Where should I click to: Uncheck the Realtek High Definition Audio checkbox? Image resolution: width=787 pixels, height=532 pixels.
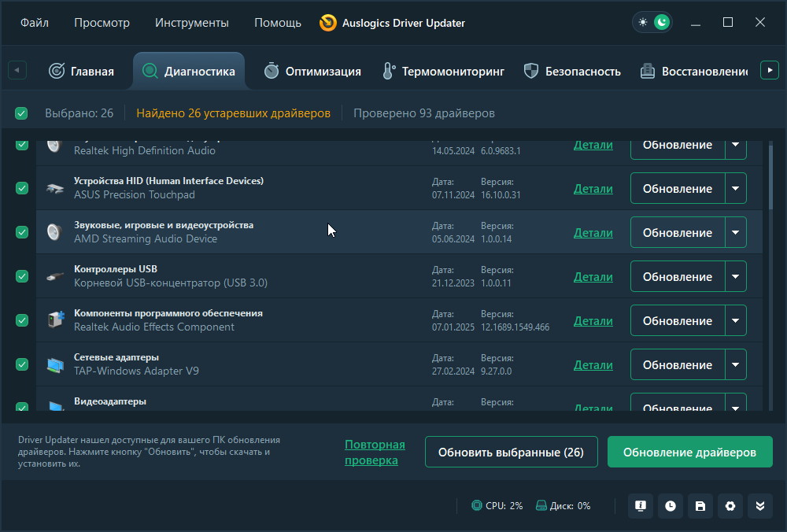(21, 145)
